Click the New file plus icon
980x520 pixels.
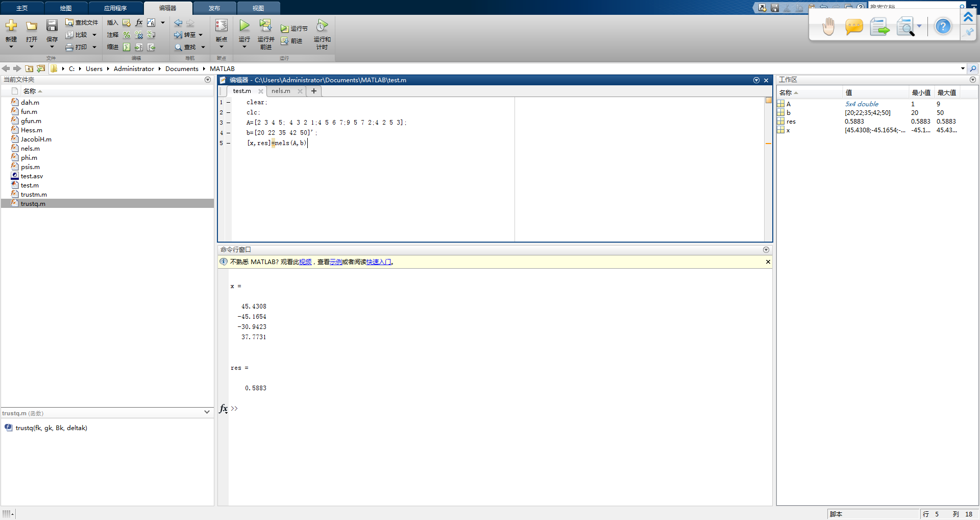tap(11, 26)
